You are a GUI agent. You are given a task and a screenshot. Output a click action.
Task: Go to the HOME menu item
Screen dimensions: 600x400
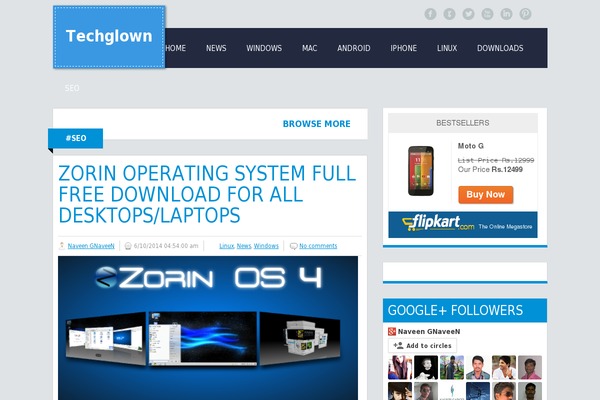(176, 48)
